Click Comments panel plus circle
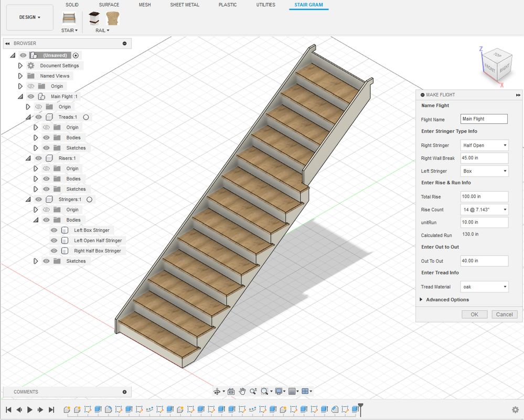524x420 pixels. coord(125,392)
